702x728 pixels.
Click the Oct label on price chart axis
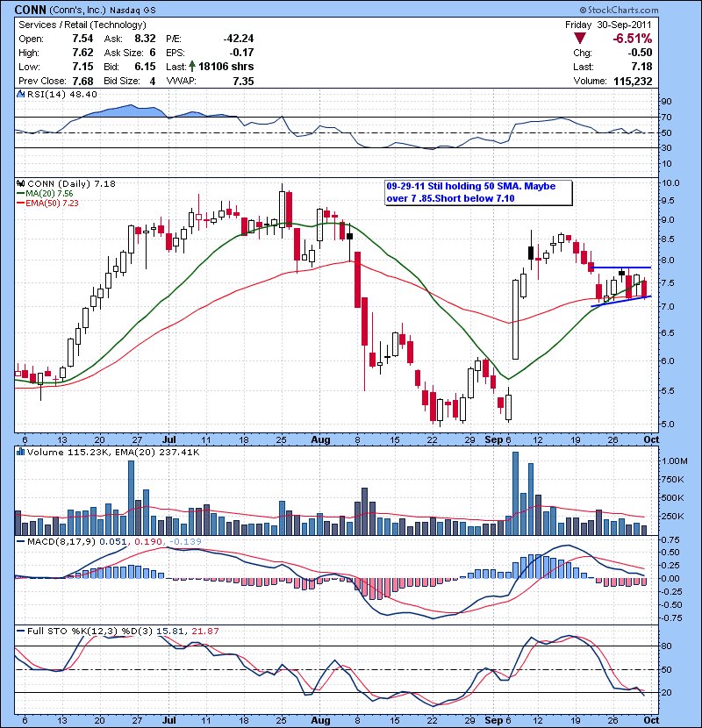tap(651, 439)
